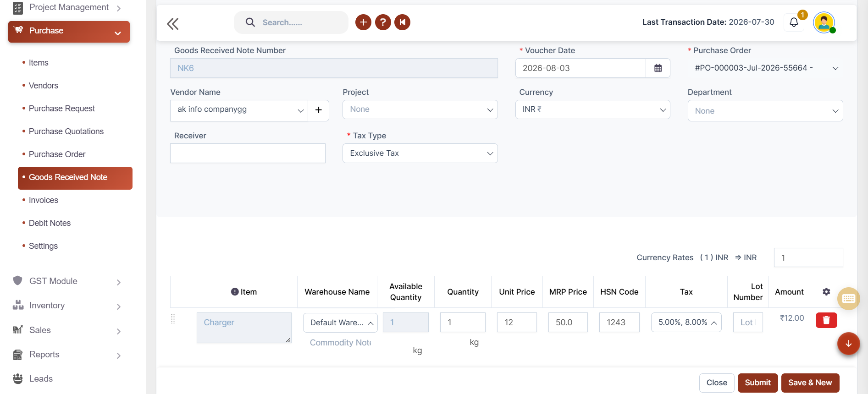The height and width of the screenshot is (394, 868).
Task: Collapse the sidebar with double-chevron icon
Action: 173,23
